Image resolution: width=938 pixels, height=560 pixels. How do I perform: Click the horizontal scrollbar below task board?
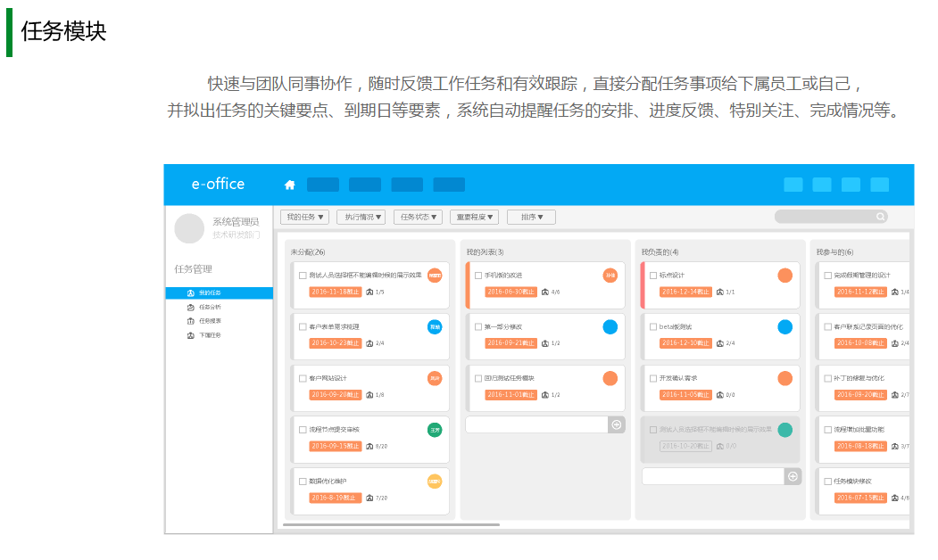tap(391, 524)
